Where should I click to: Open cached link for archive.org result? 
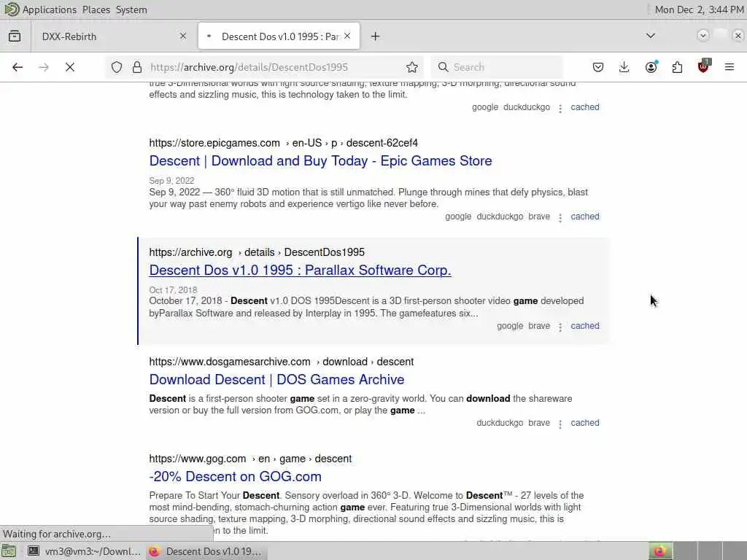[585, 326]
